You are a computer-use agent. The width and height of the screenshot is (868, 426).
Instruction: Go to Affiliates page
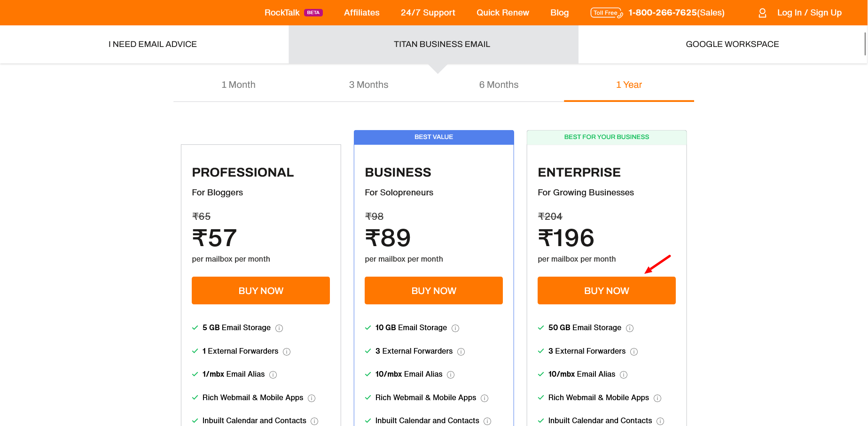(x=361, y=13)
